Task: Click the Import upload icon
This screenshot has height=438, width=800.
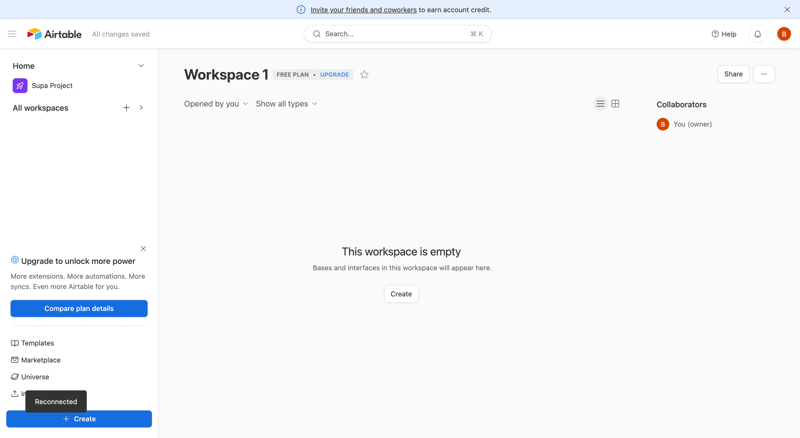Action: click(15, 394)
